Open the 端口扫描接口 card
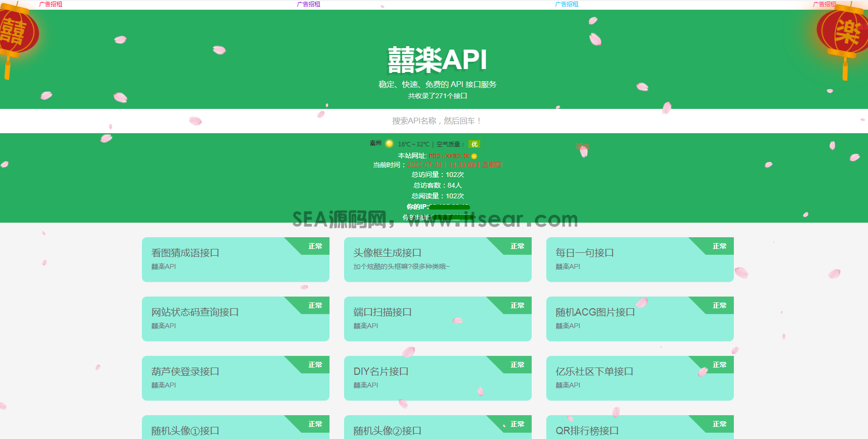868x439 pixels. tap(438, 319)
